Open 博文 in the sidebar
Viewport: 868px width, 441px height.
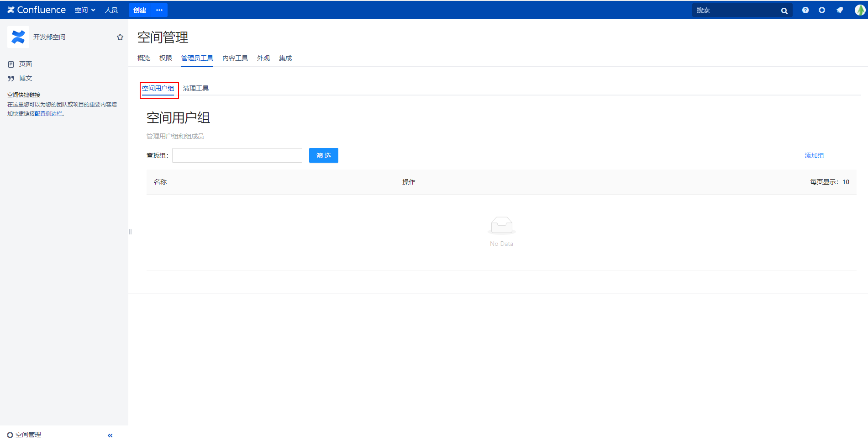point(25,78)
